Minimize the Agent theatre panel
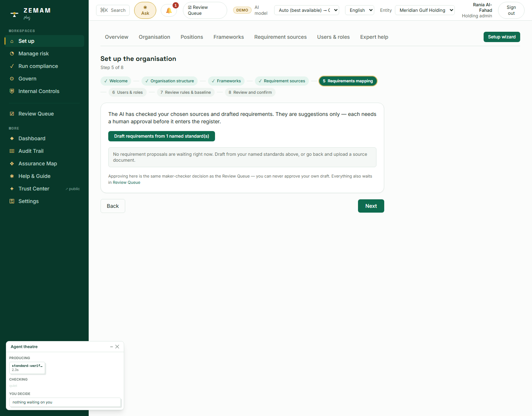 [112, 347]
